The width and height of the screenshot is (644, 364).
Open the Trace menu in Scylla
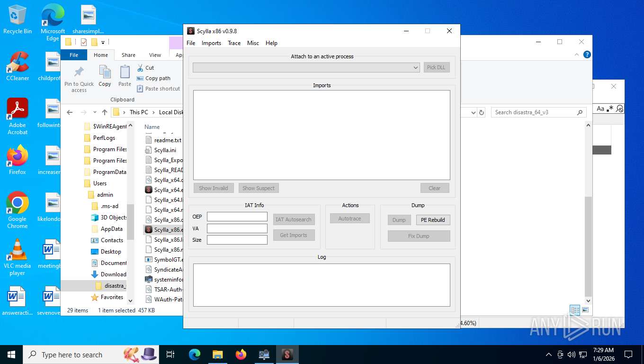(x=234, y=43)
